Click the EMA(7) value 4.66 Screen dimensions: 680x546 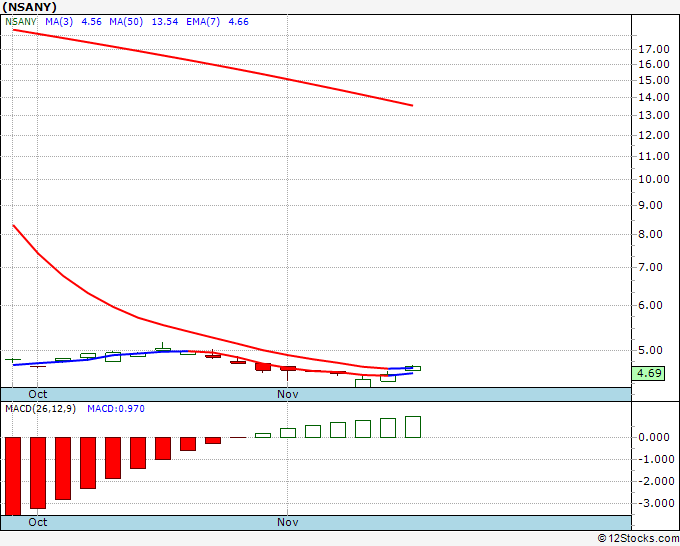pos(239,22)
